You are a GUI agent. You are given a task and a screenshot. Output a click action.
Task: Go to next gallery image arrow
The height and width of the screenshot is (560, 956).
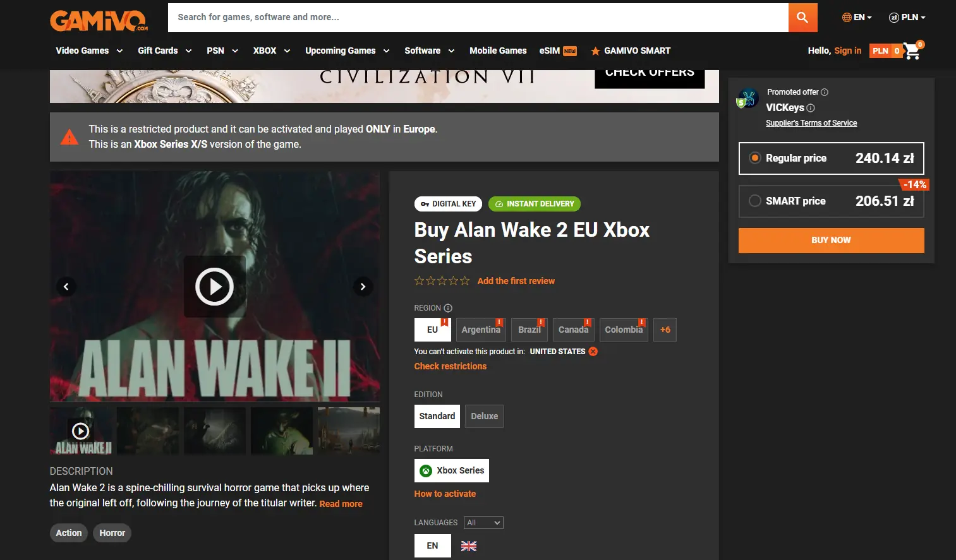coord(363,287)
